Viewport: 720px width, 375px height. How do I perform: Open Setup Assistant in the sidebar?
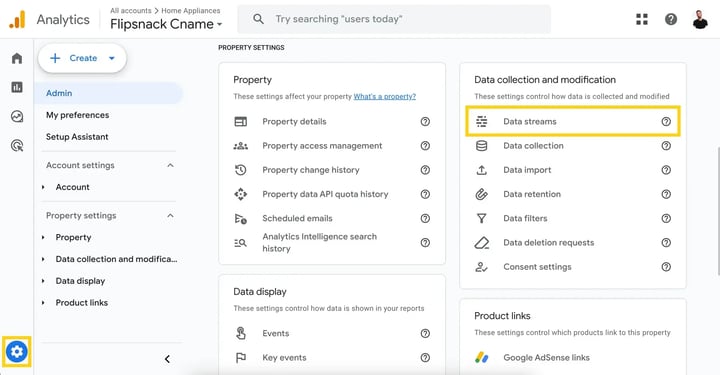click(77, 137)
